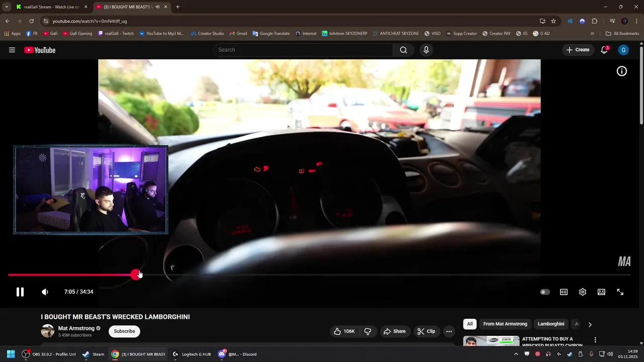The width and height of the screenshot is (644, 362).
Task: Show video info cards icon
Action: [622, 71]
